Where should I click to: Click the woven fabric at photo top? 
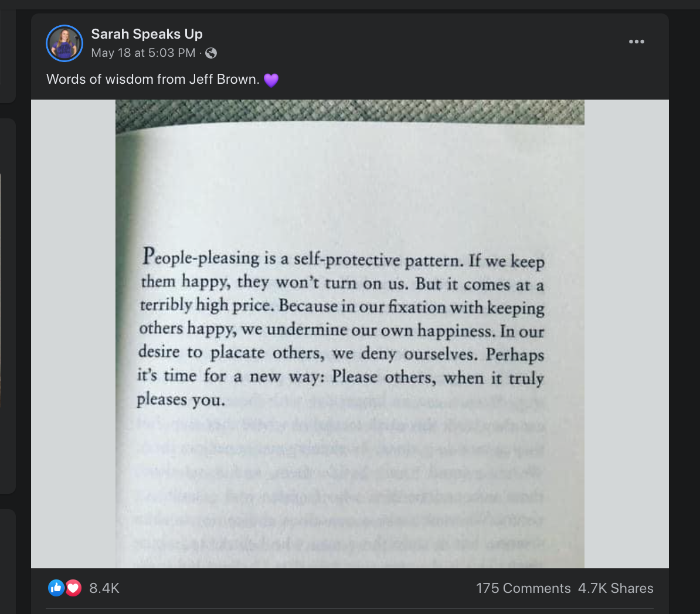pos(349,111)
